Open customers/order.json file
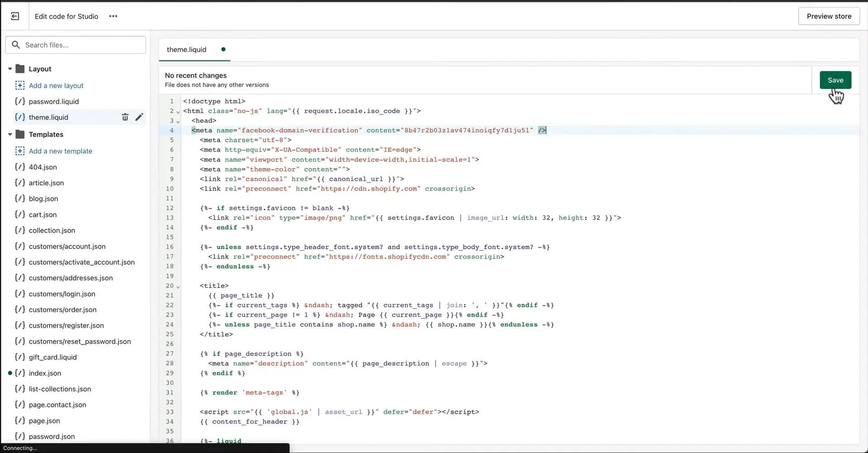The width and height of the screenshot is (868, 453). pos(62,310)
